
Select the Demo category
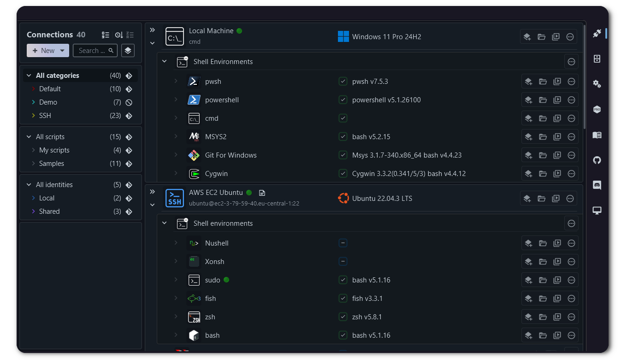click(x=48, y=102)
